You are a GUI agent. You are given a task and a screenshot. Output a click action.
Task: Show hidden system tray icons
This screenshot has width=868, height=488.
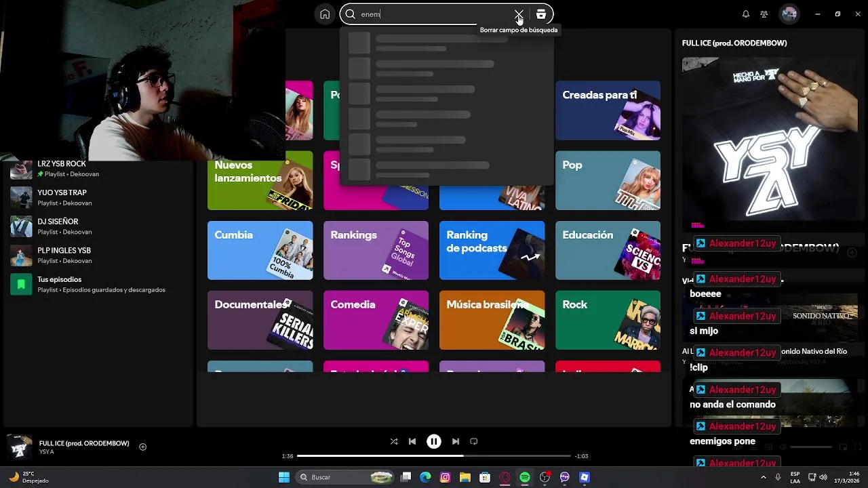point(764,477)
